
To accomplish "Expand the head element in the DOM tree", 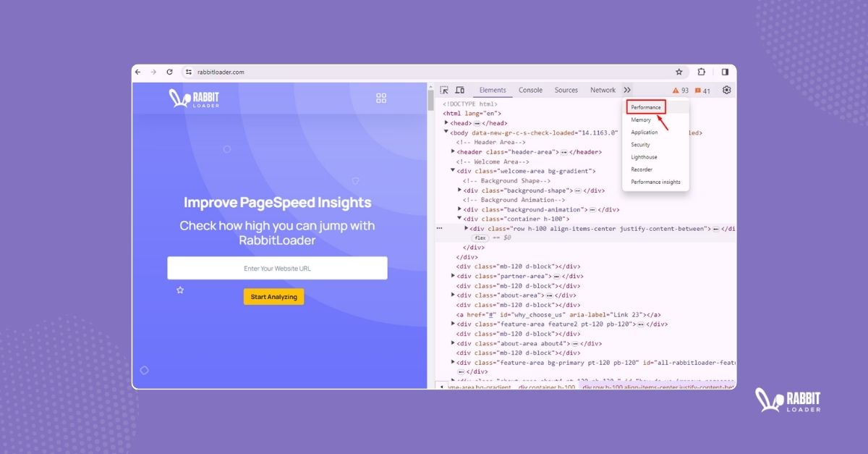I will 446,122.
